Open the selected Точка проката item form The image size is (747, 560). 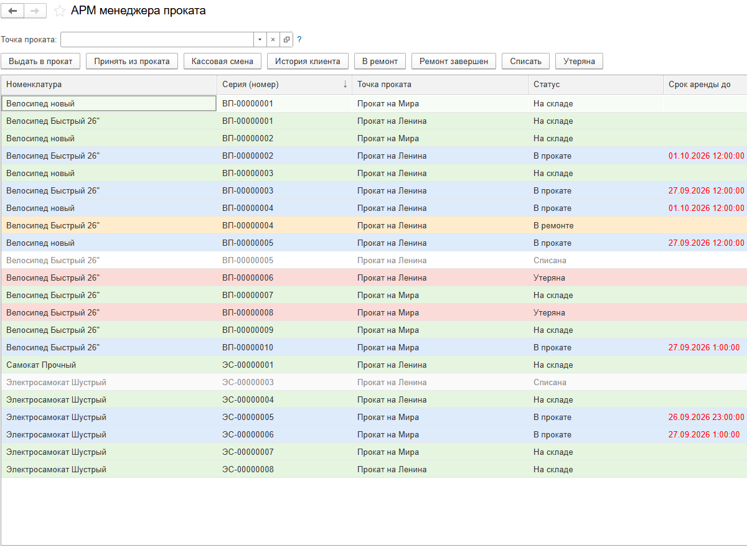[286, 39]
